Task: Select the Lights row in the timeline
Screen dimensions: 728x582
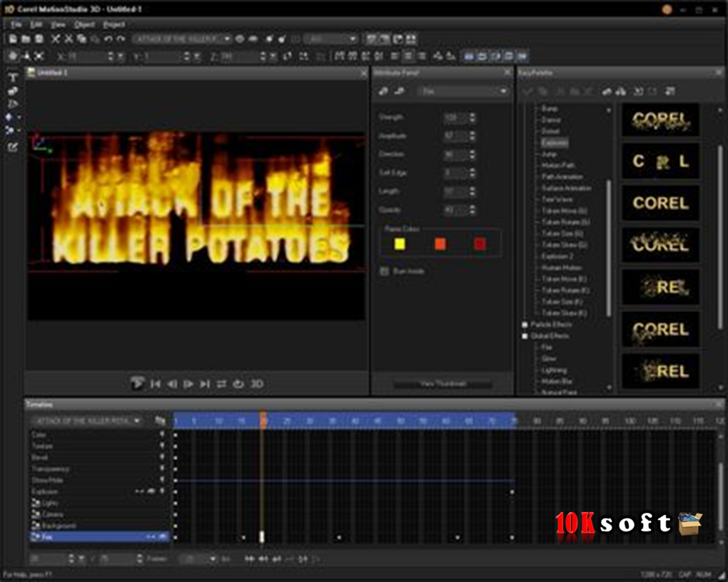Action: pos(99,503)
